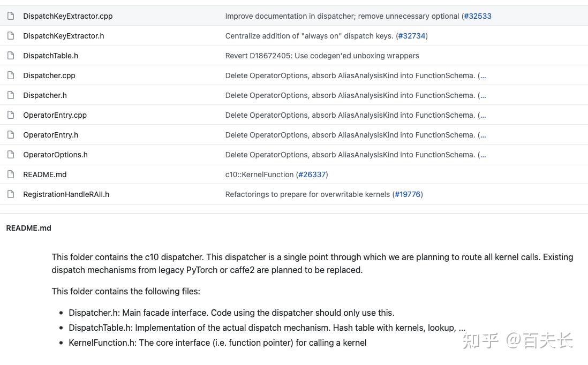Screen dimensions: 588x365
Task: Open pull request link #32533
Action: 477,16
